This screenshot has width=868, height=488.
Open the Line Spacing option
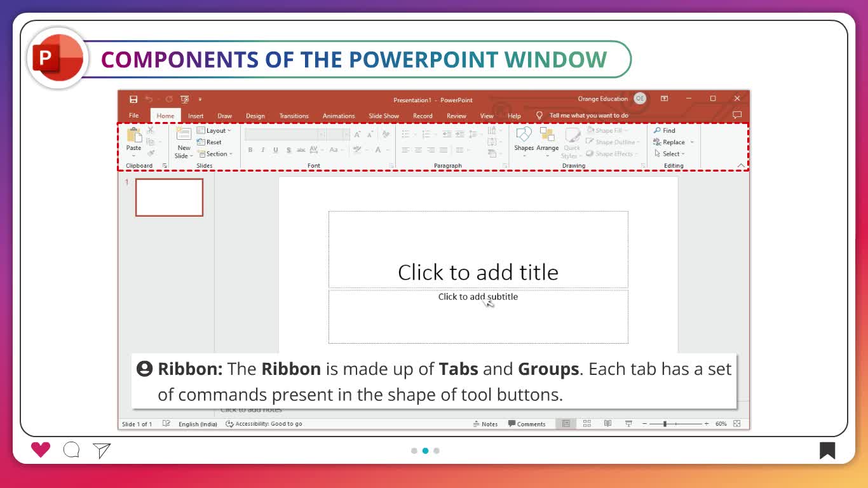(475, 134)
